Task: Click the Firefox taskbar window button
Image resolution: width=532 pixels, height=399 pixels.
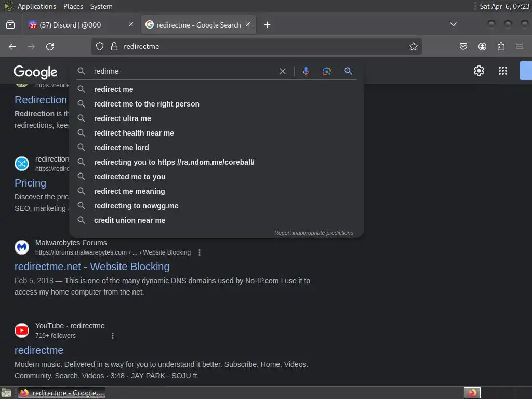Action: coord(62,393)
